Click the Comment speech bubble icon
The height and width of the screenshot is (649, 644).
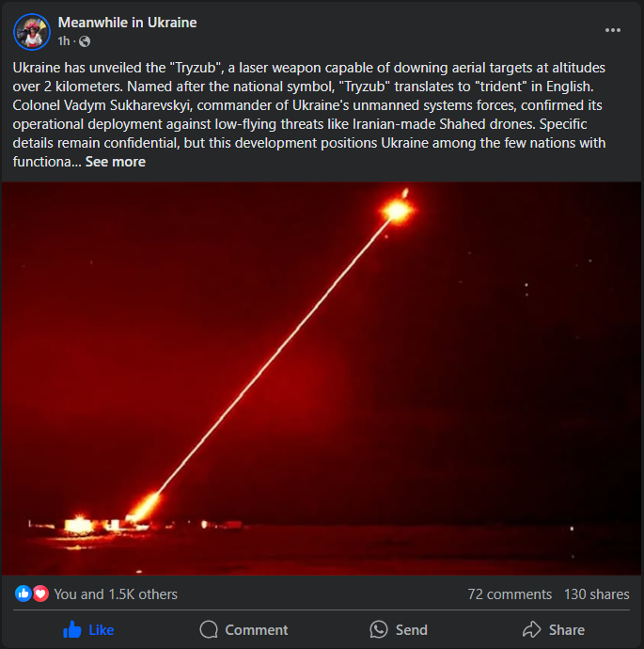tap(209, 629)
